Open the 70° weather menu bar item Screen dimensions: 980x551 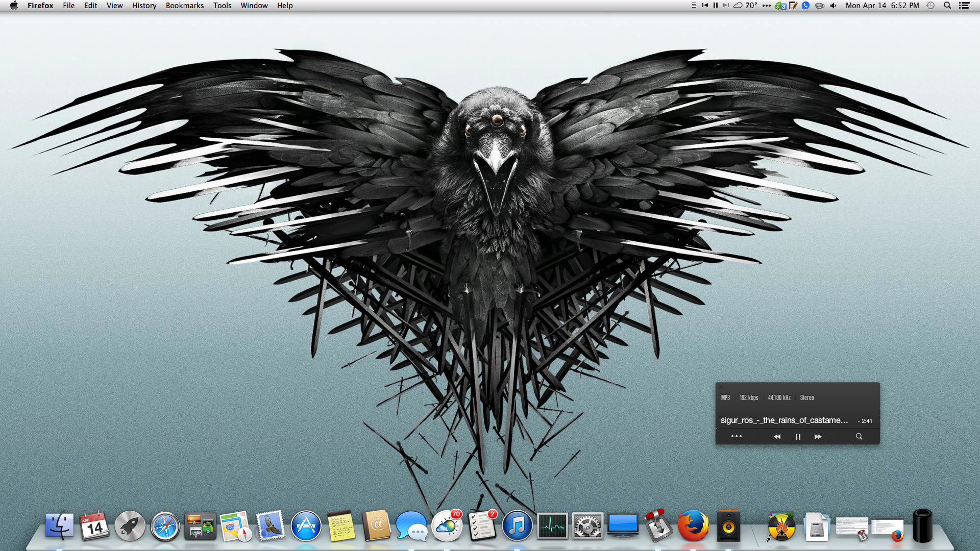tap(746, 6)
